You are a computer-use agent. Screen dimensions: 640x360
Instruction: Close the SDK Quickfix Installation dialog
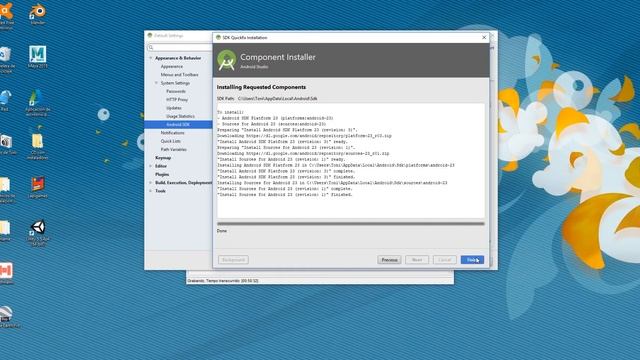(x=484, y=38)
